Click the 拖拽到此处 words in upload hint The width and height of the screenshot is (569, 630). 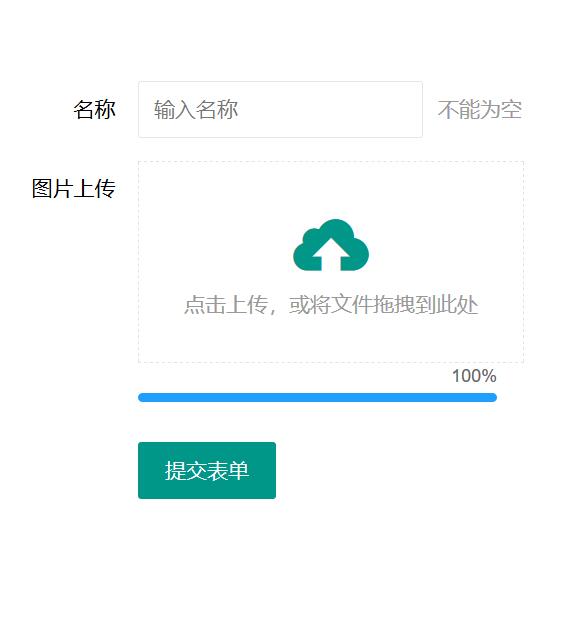point(425,305)
